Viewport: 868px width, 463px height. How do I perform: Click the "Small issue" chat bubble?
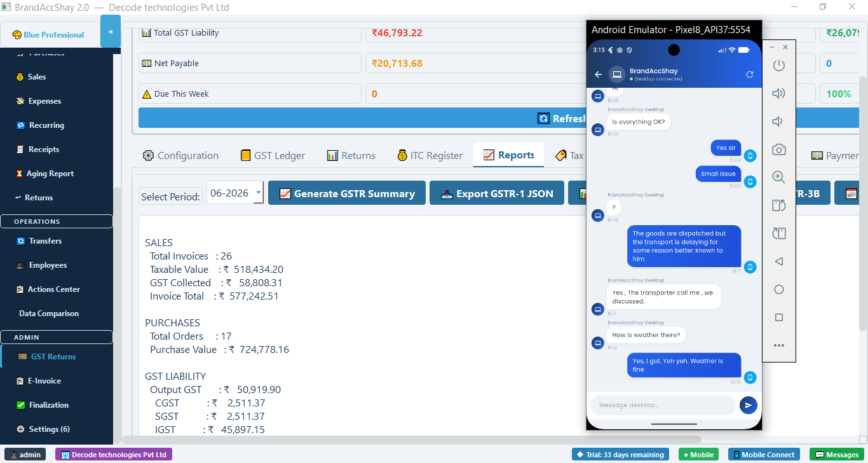(x=718, y=174)
